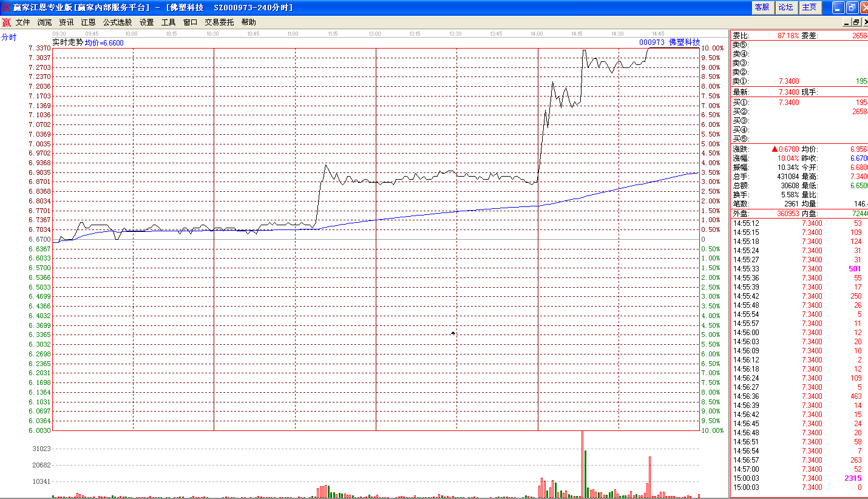Click the 7.3370 price label on the left axis
This screenshot has height=499, width=868.
[39, 48]
